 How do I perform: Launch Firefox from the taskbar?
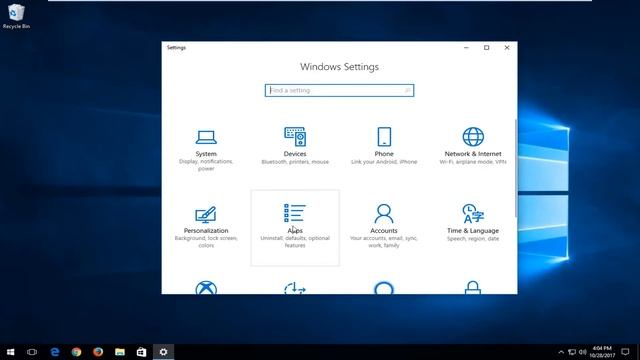tap(98, 352)
